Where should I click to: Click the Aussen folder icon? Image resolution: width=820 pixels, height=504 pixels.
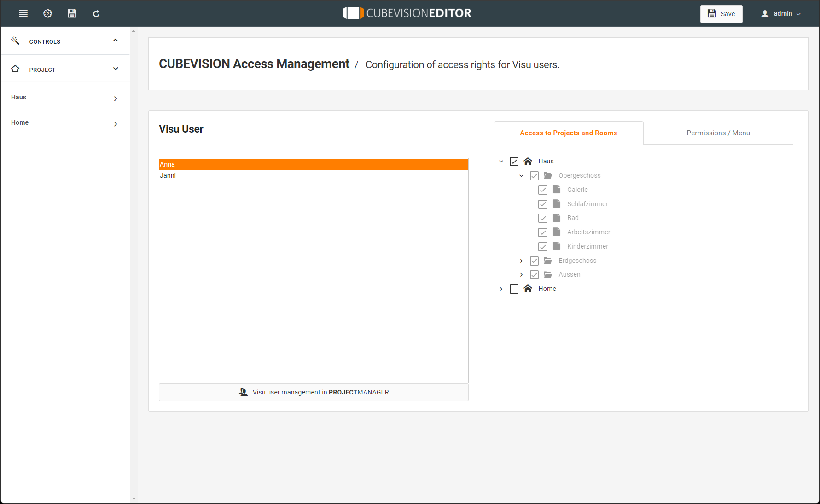tap(548, 274)
